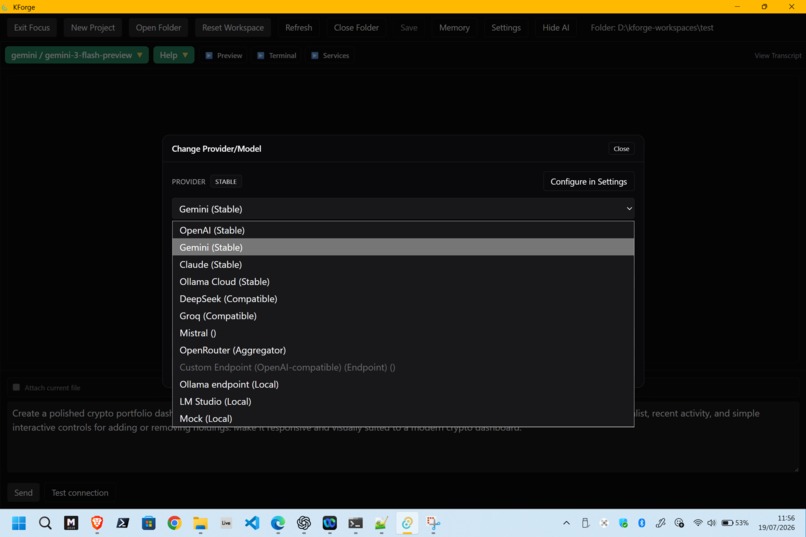Pick LM Studio (Local) provider

(x=403, y=401)
